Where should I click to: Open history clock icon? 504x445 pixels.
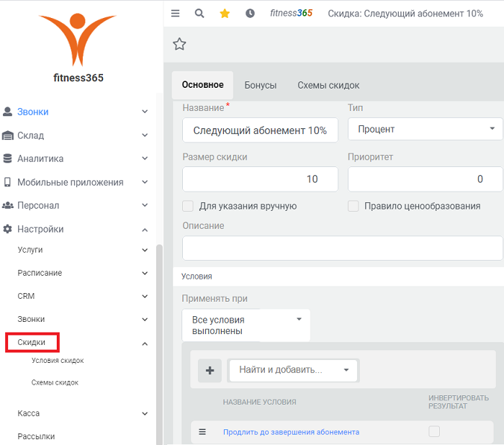[250, 13]
